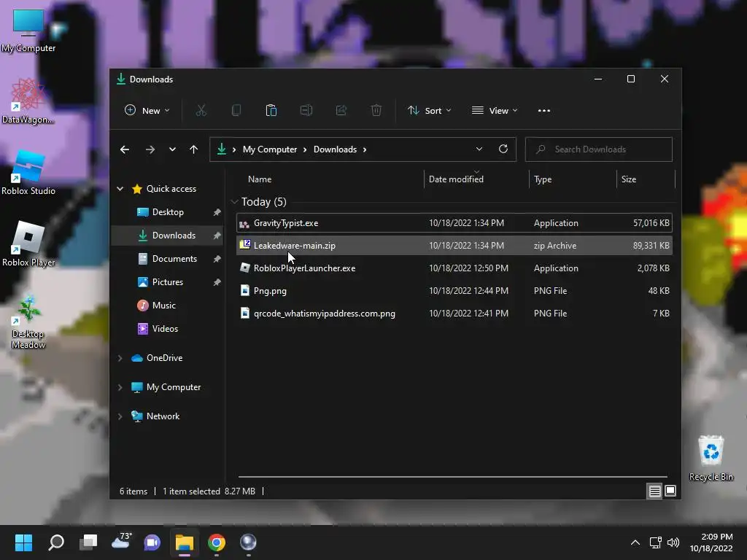
Task: Open Desktop in Quick access
Action: 167,212
